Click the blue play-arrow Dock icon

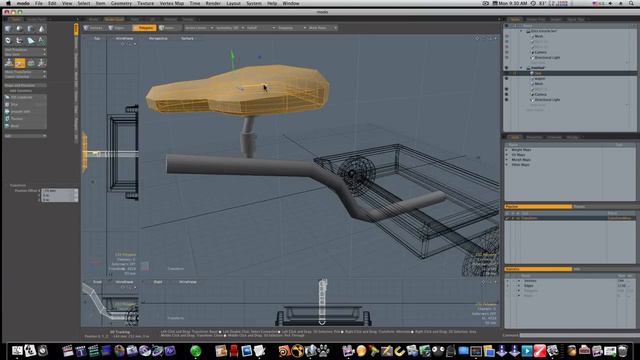point(527,351)
